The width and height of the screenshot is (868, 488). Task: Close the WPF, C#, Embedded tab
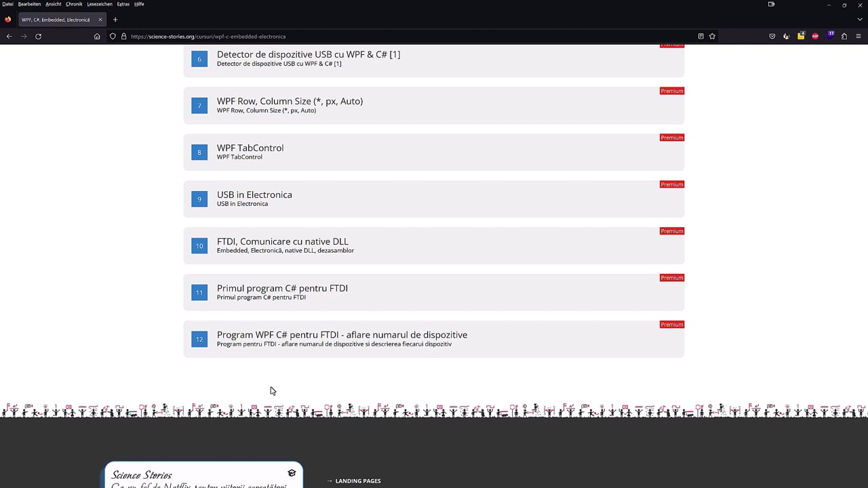point(100,20)
